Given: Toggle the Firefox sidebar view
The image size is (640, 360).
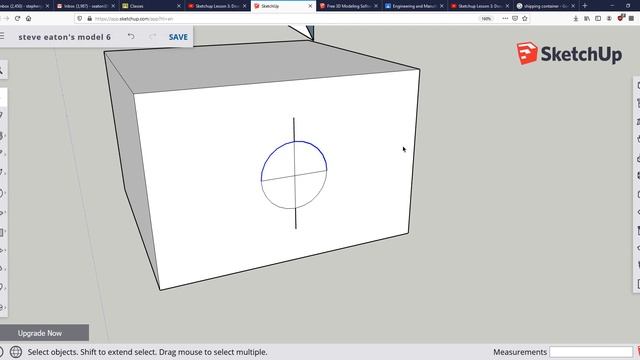Looking at the screenshot, I should (598, 18).
